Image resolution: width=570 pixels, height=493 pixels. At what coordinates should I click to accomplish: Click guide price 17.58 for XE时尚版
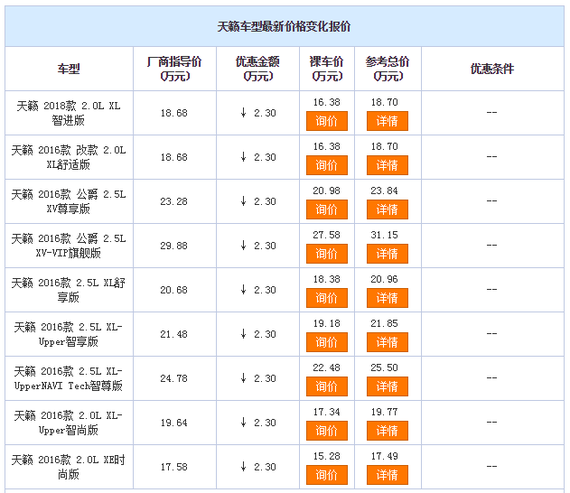pyautogui.click(x=174, y=467)
